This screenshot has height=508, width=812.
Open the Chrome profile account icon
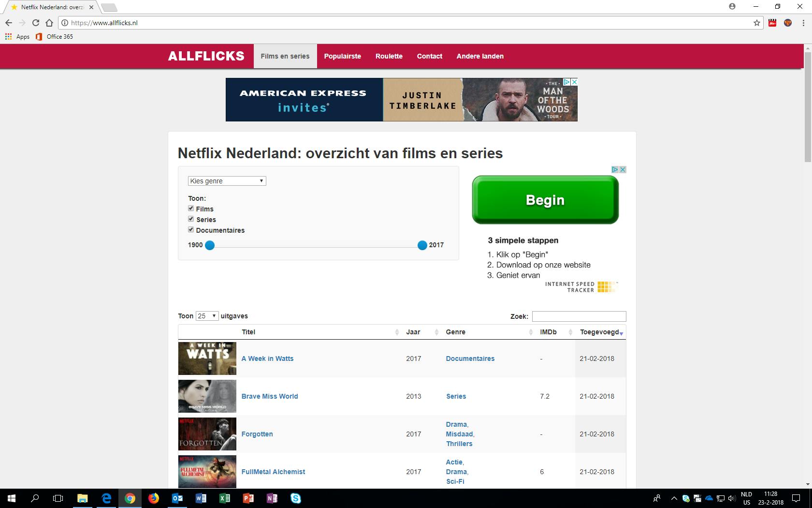coord(732,6)
